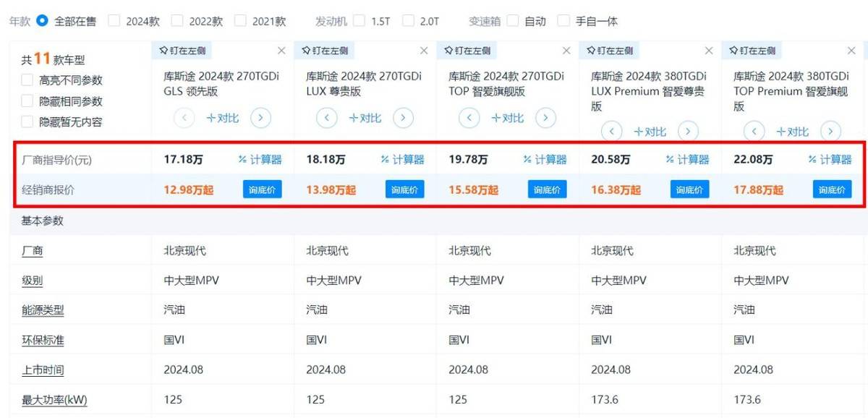
Task: Remove the 270TGDi TOP 智爱旗舰版 column
Action: (x=566, y=51)
